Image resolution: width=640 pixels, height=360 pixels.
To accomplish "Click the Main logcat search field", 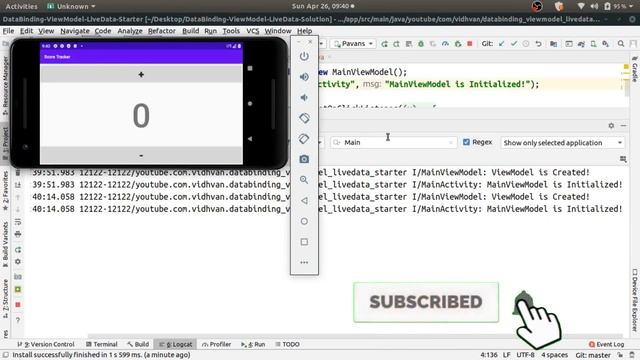I will point(394,142).
